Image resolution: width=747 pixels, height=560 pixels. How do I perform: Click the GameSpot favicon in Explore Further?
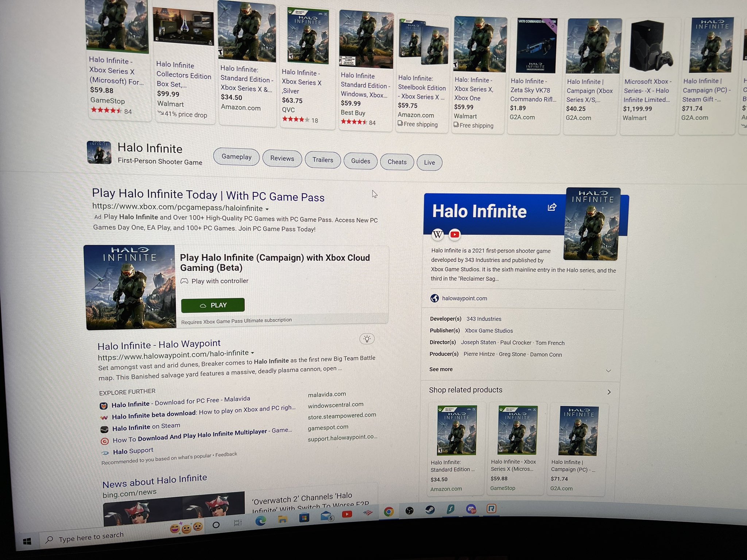(x=104, y=441)
